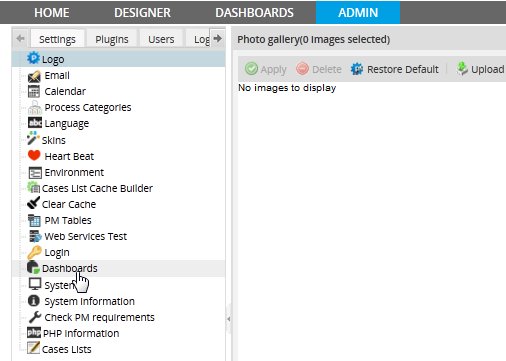Click the Check PM requirements wrench icon
506x361 pixels.
pos(35,317)
